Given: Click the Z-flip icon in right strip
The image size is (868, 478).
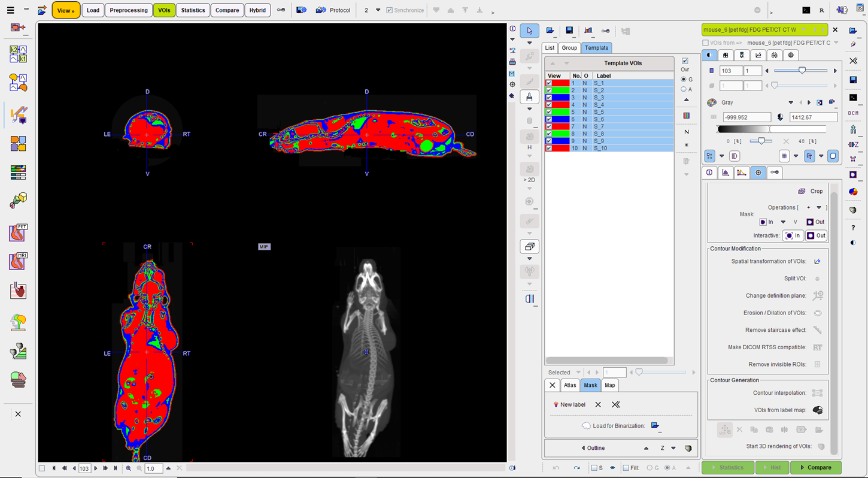Looking at the screenshot, I should point(853,144).
